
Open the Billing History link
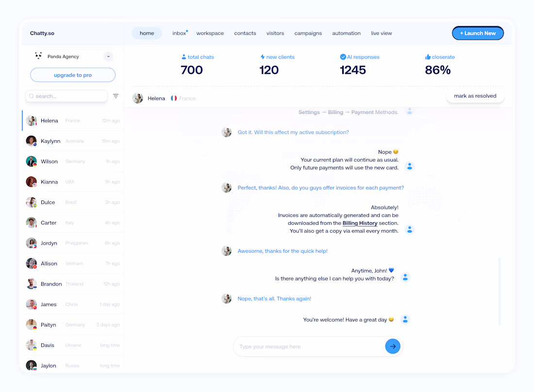pyautogui.click(x=360, y=223)
